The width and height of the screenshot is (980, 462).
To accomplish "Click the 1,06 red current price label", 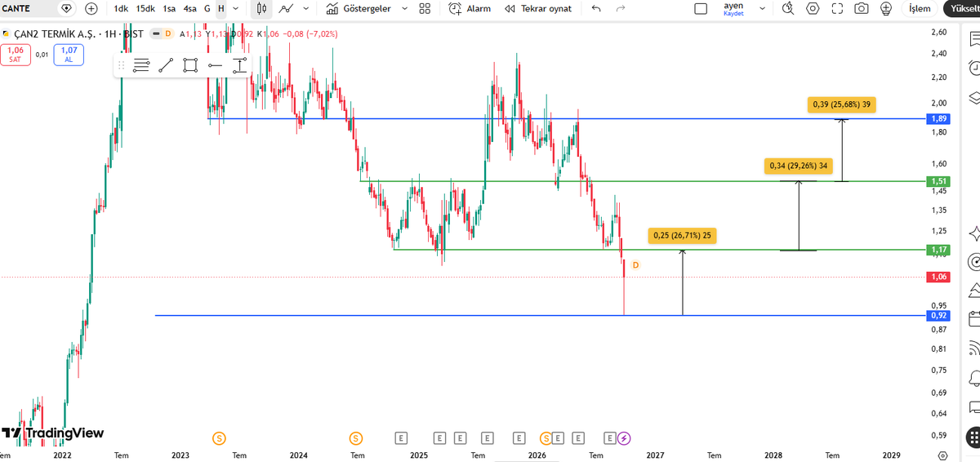I will (938, 277).
